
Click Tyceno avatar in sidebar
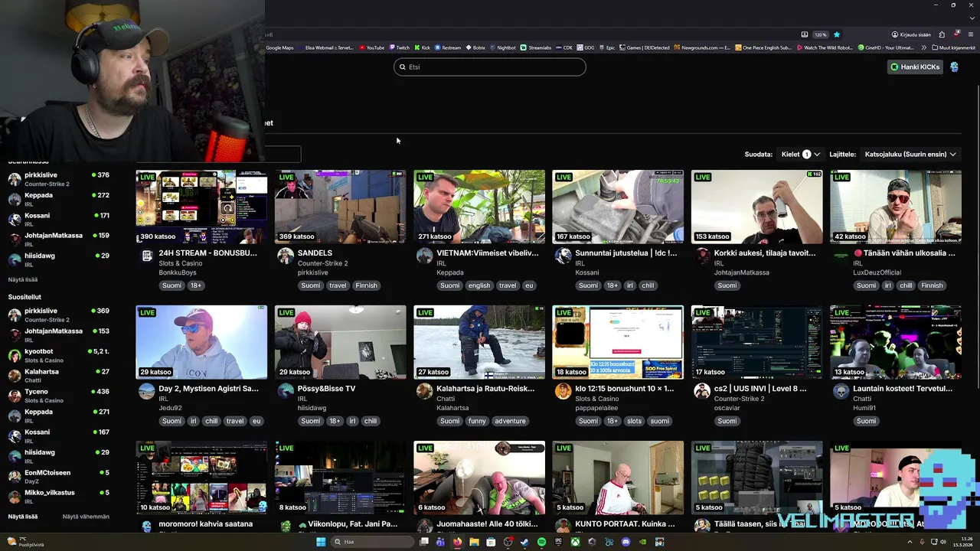tap(15, 396)
